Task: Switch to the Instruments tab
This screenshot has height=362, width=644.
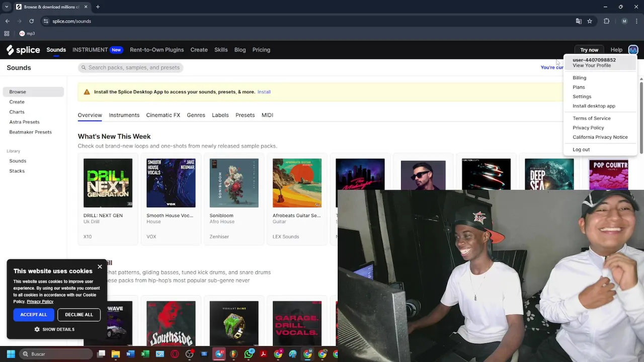Action: (124, 115)
